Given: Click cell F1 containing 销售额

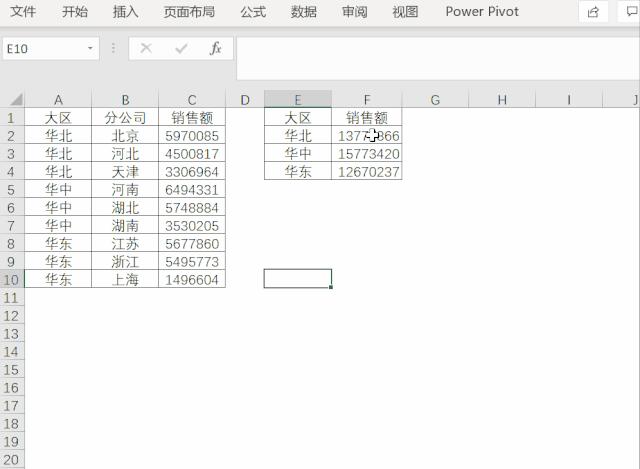Looking at the screenshot, I should coord(367,118).
